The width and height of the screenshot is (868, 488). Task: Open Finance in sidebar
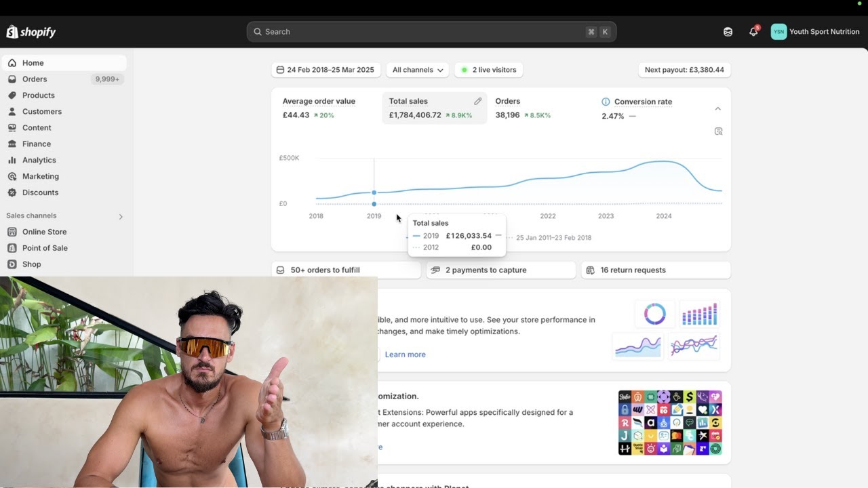click(x=64, y=144)
